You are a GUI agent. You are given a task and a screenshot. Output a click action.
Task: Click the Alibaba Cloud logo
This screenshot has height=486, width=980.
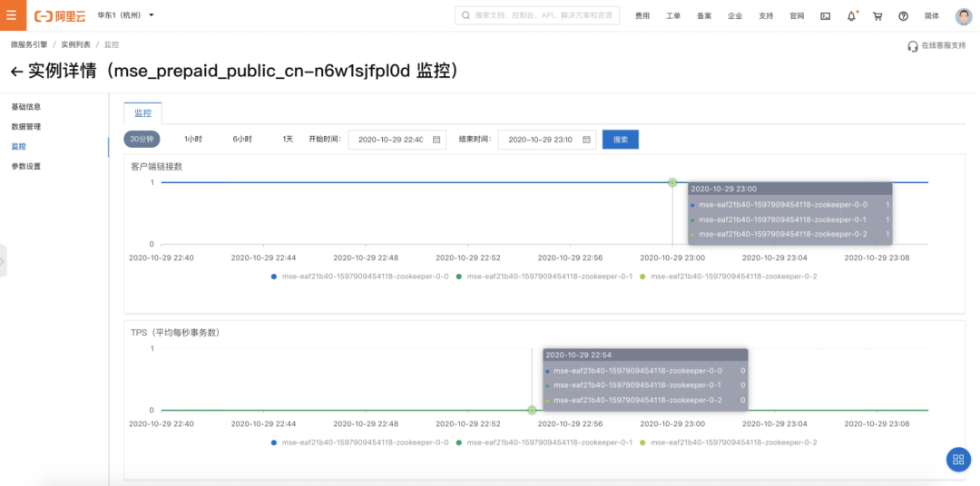(61, 15)
